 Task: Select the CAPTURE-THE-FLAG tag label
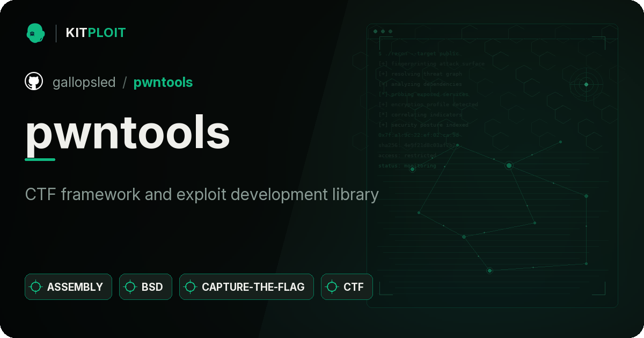tap(253, 287)
